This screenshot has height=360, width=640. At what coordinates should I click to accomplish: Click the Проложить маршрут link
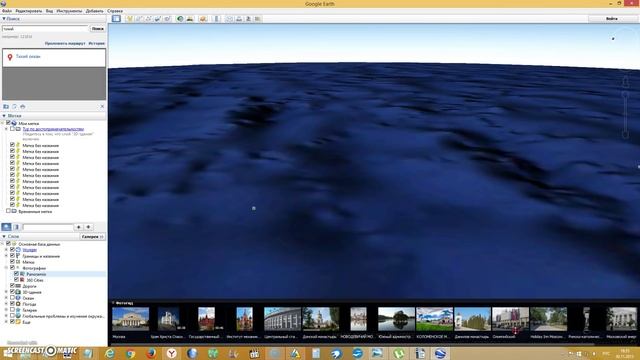(x=65, y=43)
